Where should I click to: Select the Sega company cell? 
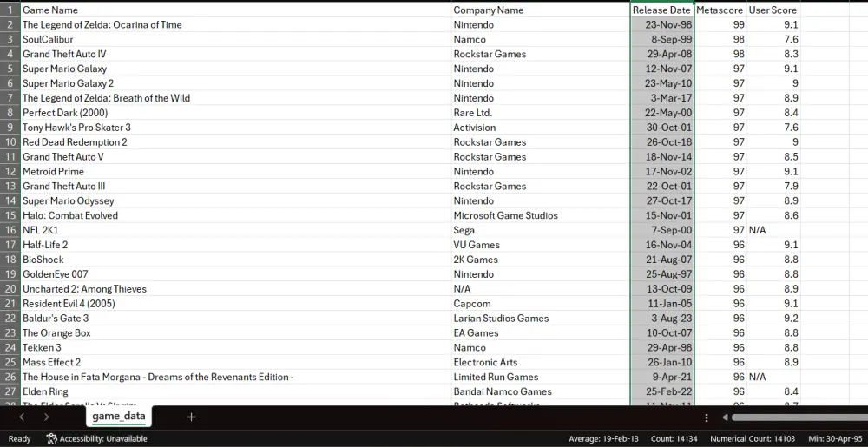tap(541, 230)
